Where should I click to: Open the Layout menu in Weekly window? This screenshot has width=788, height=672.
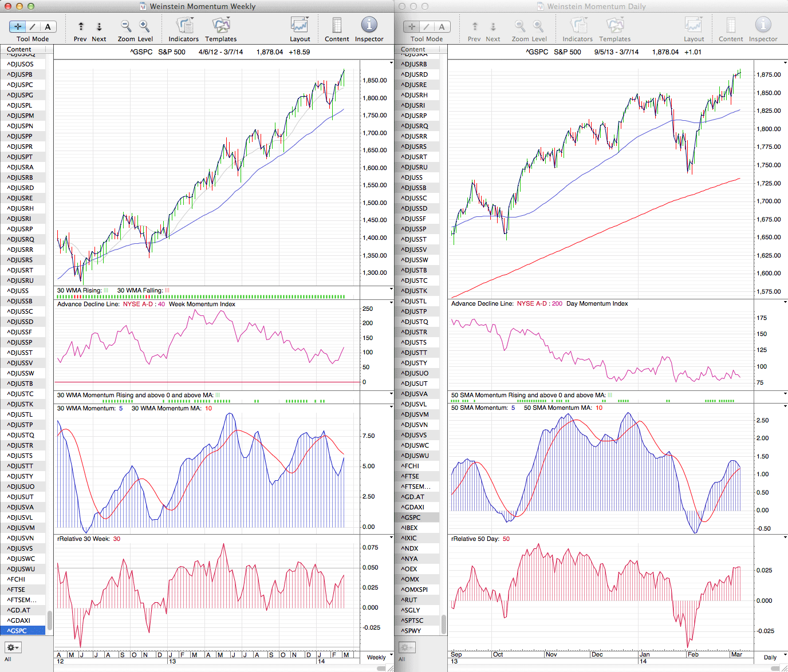click(x=300, y=26)
